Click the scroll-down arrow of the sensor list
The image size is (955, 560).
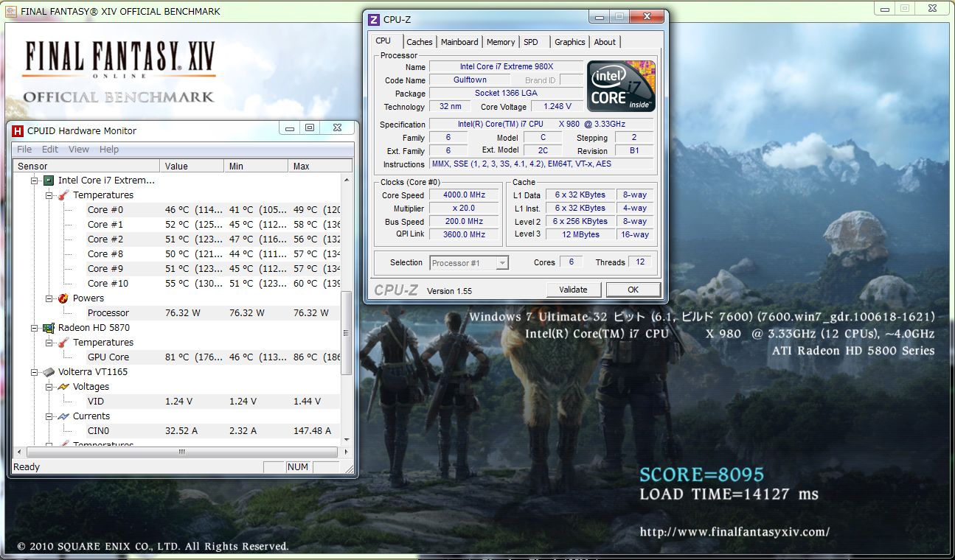[347, 441]
